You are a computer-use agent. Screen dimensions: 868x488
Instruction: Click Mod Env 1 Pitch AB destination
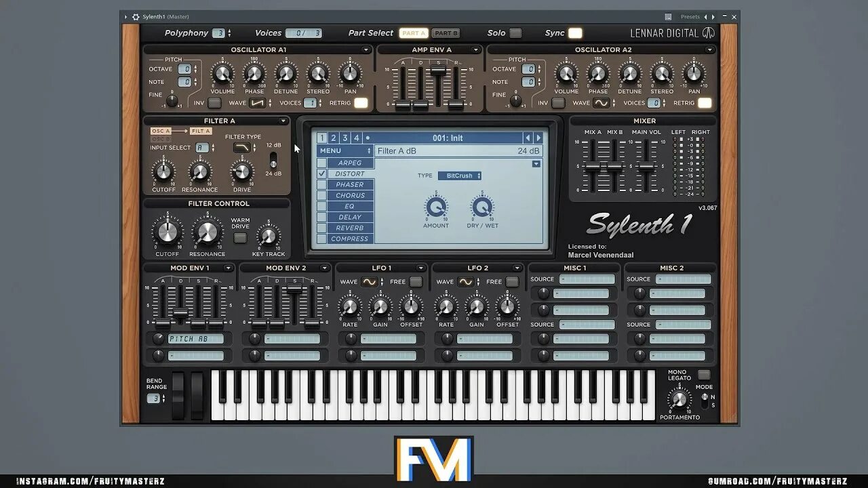(196, 339)
